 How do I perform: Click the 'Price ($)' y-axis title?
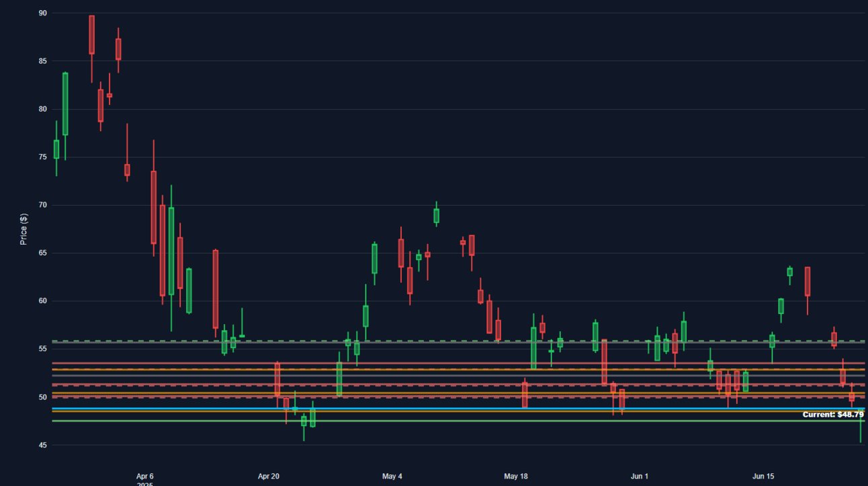pyautogui.click(x=24, y=229)
